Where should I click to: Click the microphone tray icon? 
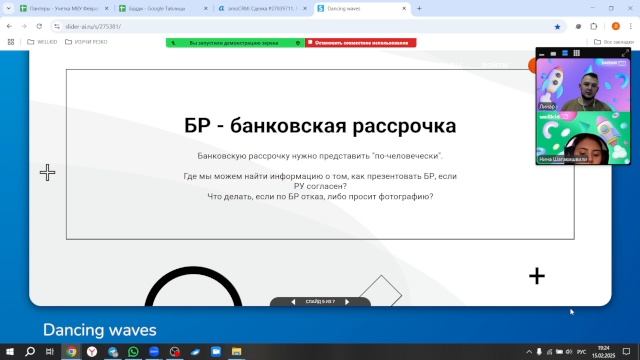tap(539, 352)
